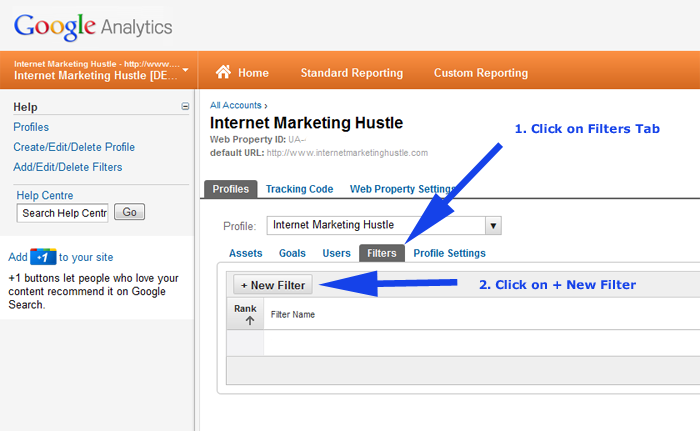This screenshot has height=431, width=700.
Task: Click the +1 button badge
Action: 43,257
